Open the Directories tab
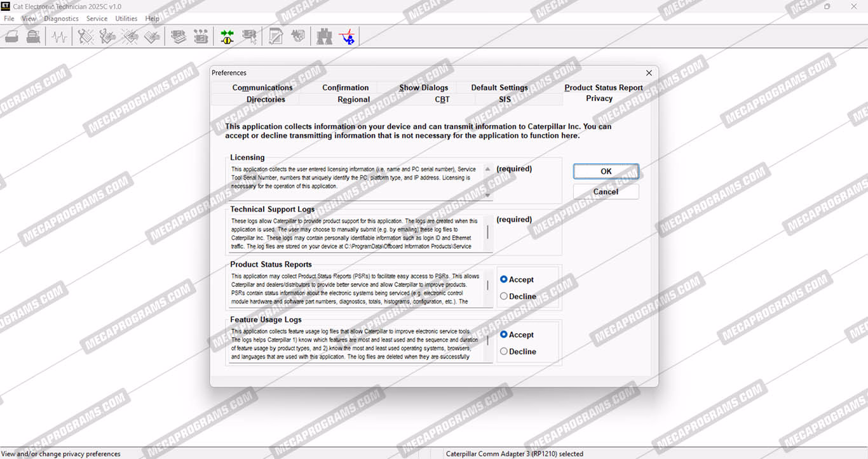 266,100
